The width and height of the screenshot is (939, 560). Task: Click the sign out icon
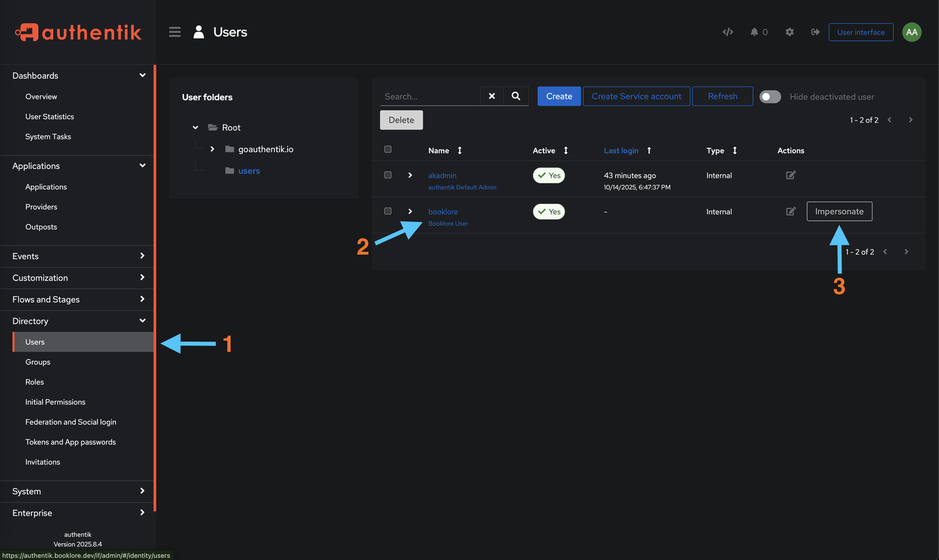[815, 32]
